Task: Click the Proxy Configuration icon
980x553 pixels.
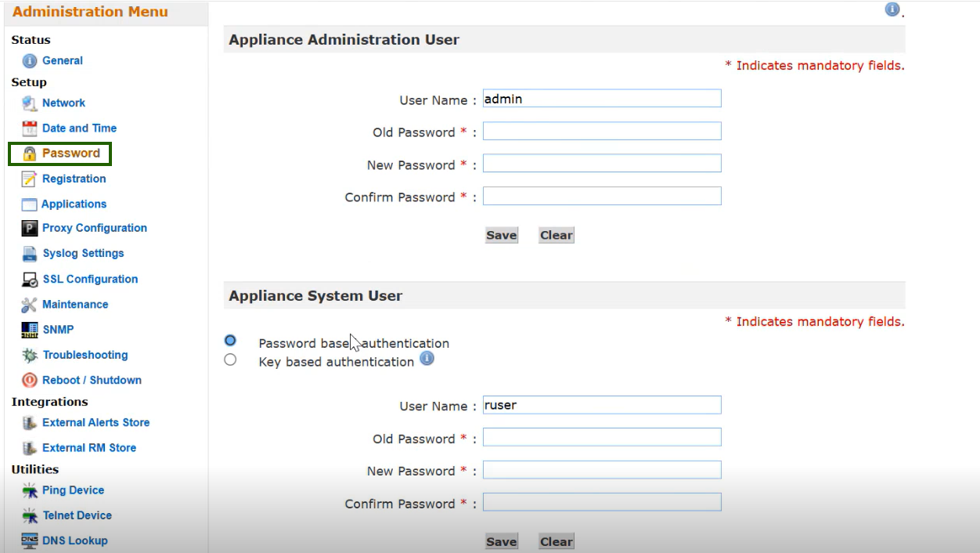Action: click(30, 229)
